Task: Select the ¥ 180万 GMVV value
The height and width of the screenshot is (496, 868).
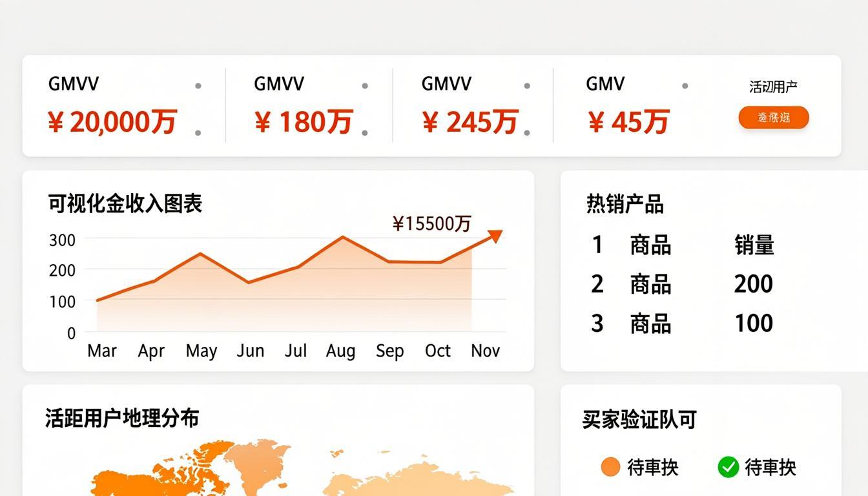Action: point(304,121)
